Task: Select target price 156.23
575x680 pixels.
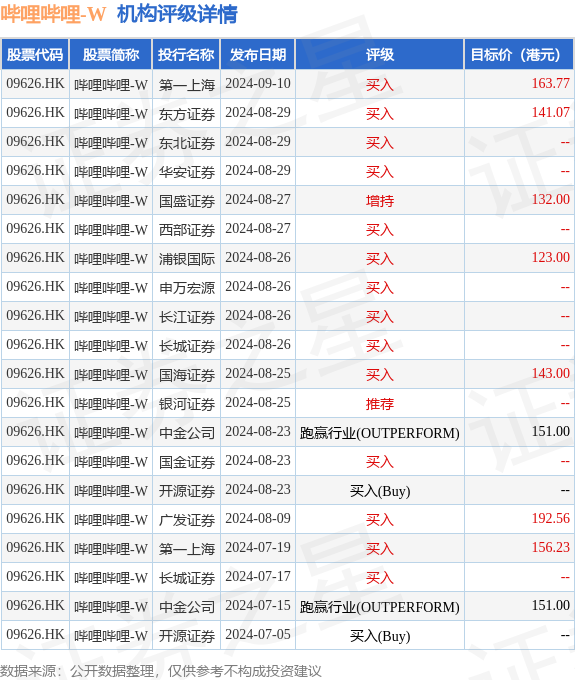Action: pos(550,547)
